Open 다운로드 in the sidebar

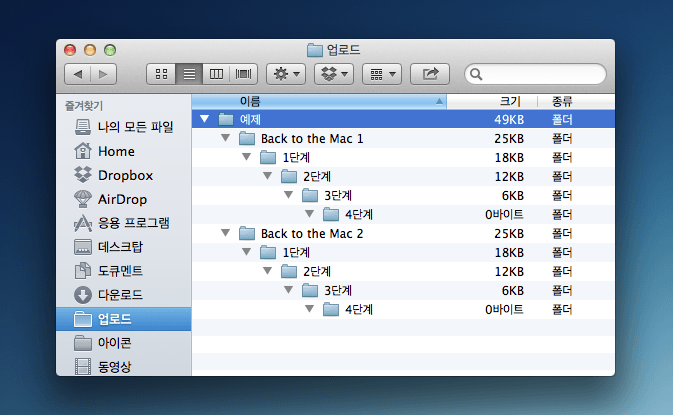[x=124, y=295]
